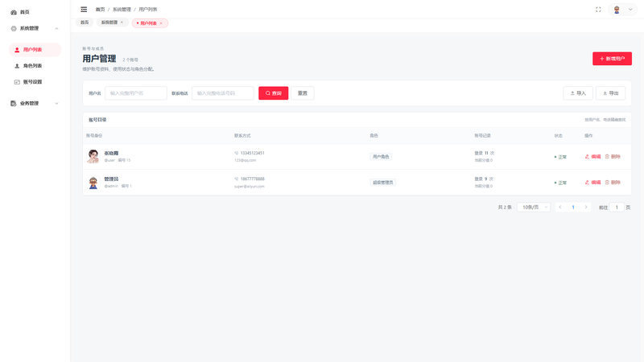The height and width of the screenshot is (362, 644).
Task: Click the 账号身份 column header
Action: tap(94, 136)
